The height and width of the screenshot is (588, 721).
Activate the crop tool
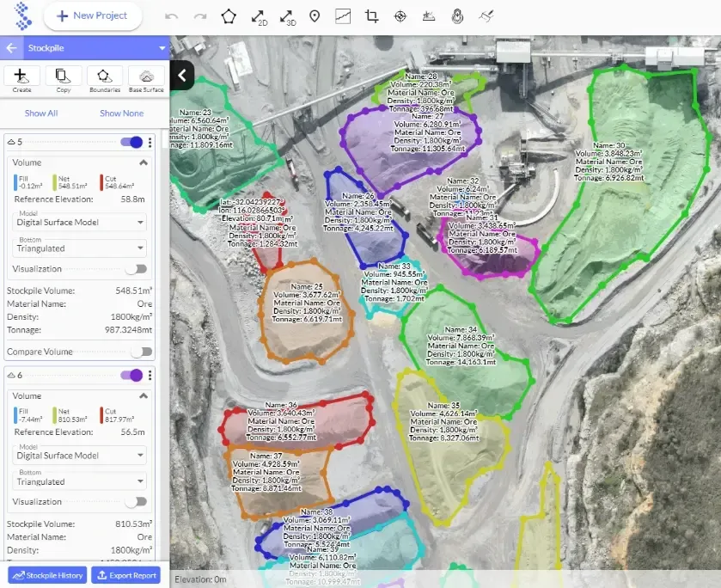(x=371, y=16)
